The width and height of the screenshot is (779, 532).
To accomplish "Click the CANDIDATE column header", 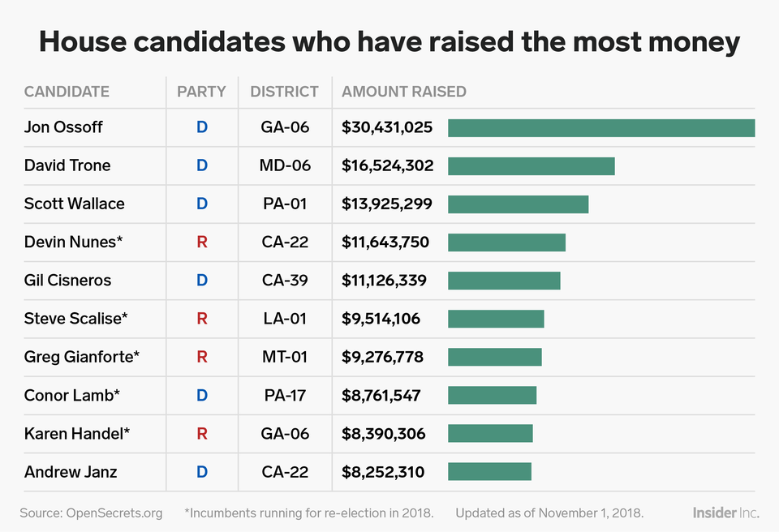I will 67,92.
